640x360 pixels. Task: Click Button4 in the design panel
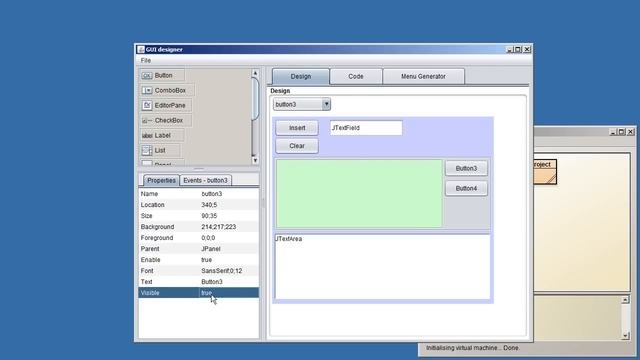[466, 188]
